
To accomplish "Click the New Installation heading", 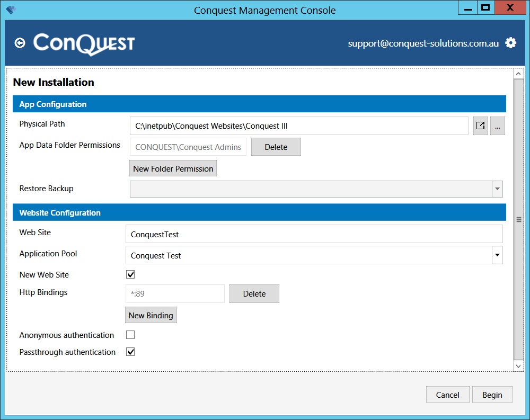I will point(54,82).
